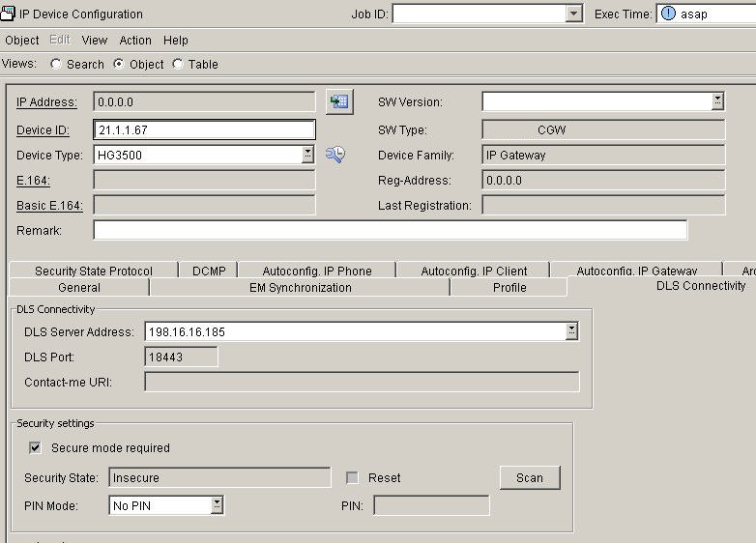
Task: Open the DLS Server Address dropdown
Action: (571, 331)
